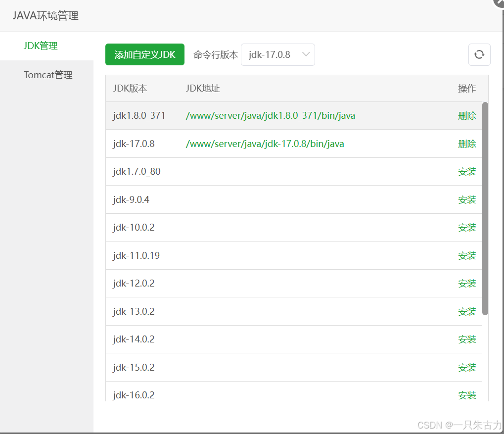504x434 pixels.
Task: Install jdk-12.0.2
Action: [467, 283]
